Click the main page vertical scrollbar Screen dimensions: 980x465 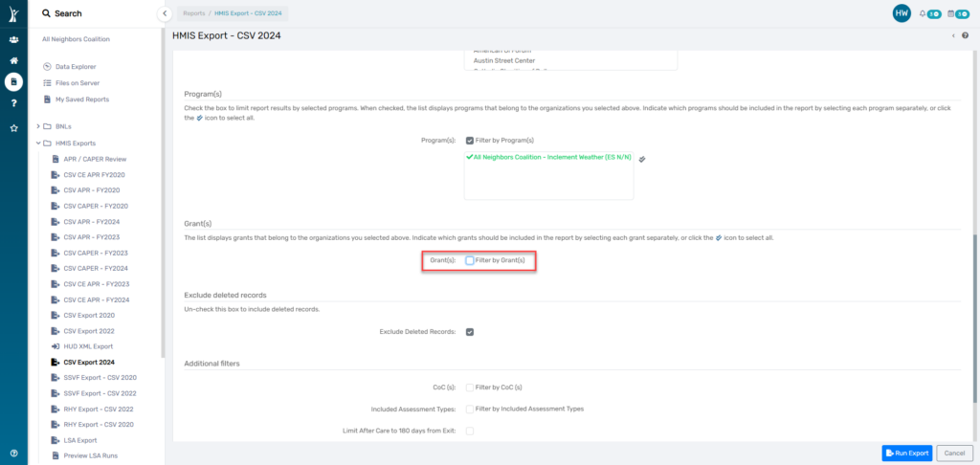click(976, 319)
